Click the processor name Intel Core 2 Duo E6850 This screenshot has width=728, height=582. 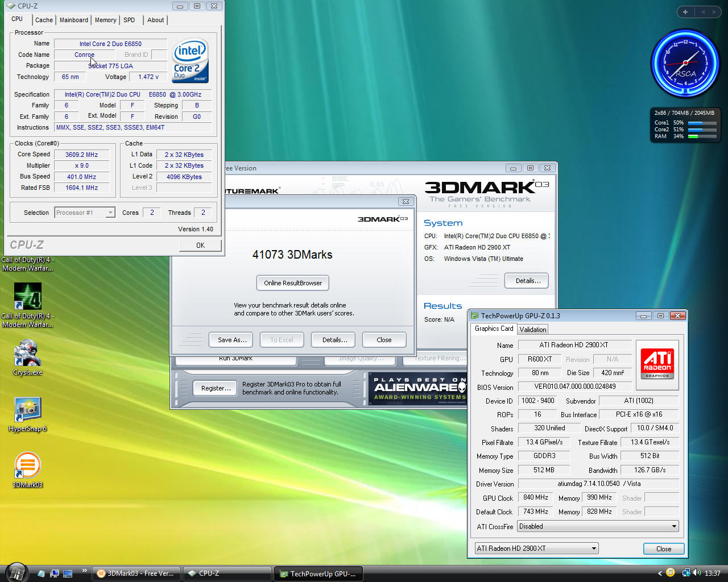[110, 44]
